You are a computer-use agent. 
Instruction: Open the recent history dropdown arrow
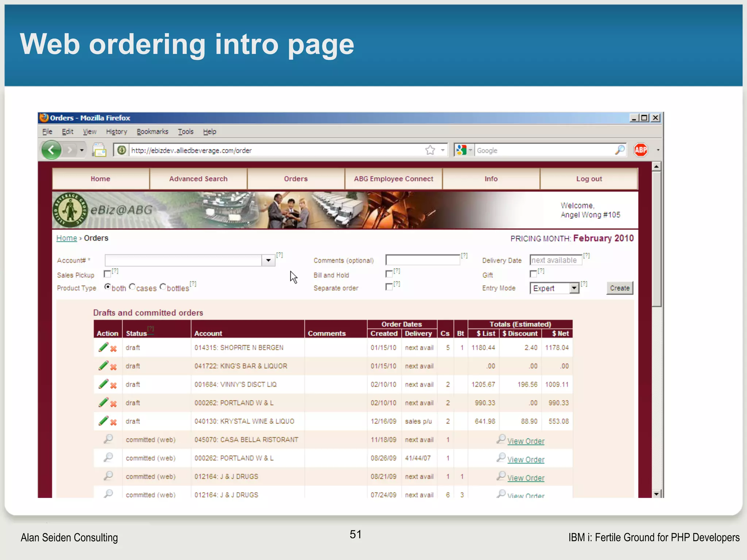[x=82, y=150]
